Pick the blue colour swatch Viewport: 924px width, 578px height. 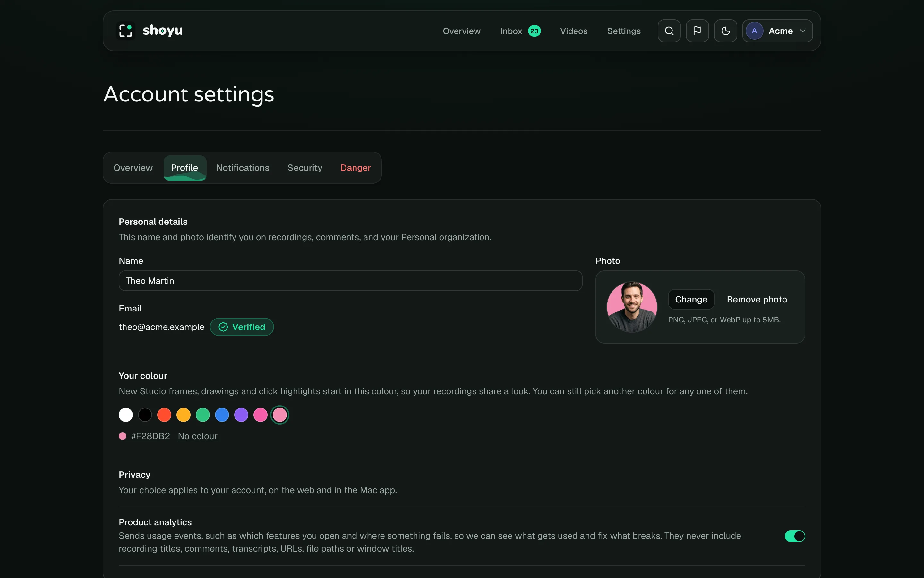click(x=222, y=415)
